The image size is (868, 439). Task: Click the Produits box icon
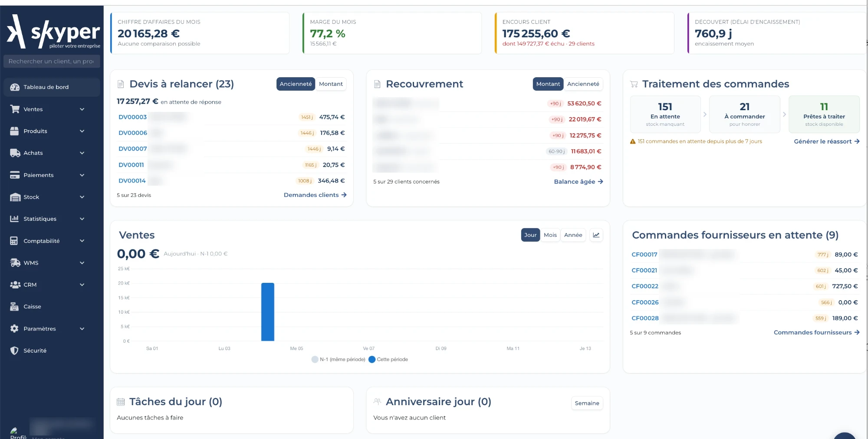15,131
